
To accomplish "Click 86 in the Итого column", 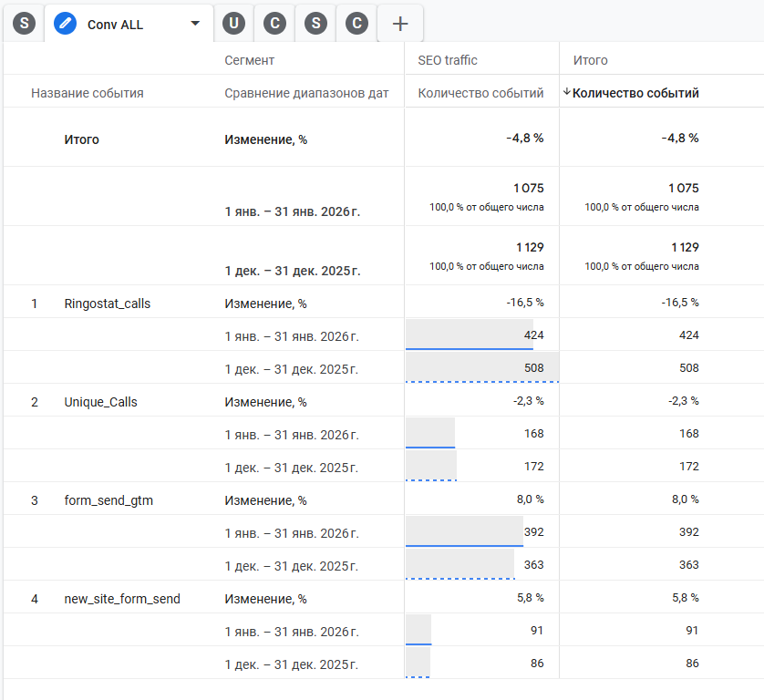I will pos(692,664).
